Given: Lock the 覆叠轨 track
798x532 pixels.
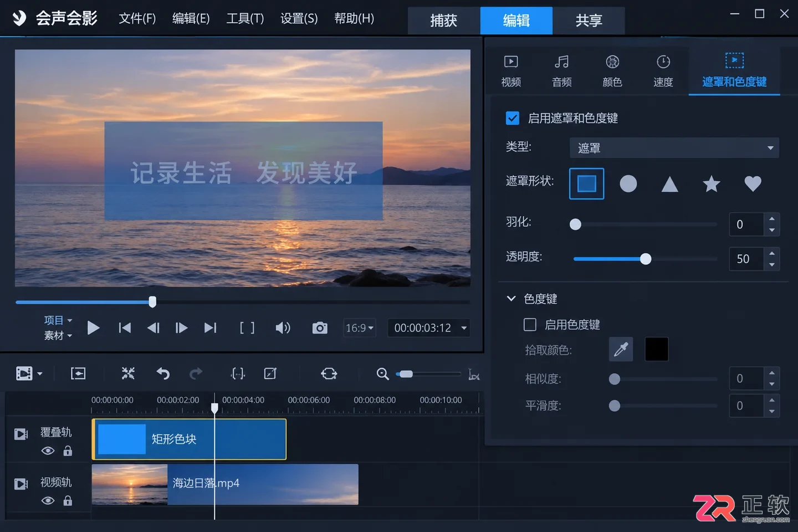Looking at the screenshot, I should pos(68,451).
